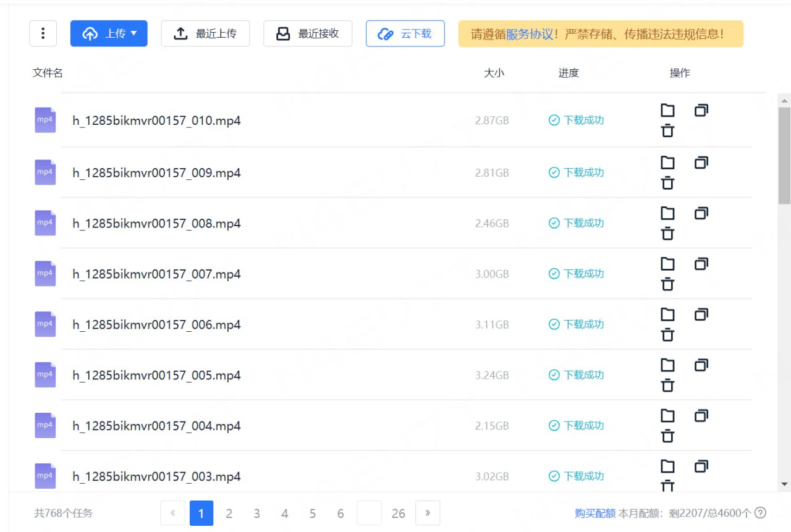Open folder for h_1285bikmvr00157_010.mp4
791x532 pixels.
coord(667,111)
